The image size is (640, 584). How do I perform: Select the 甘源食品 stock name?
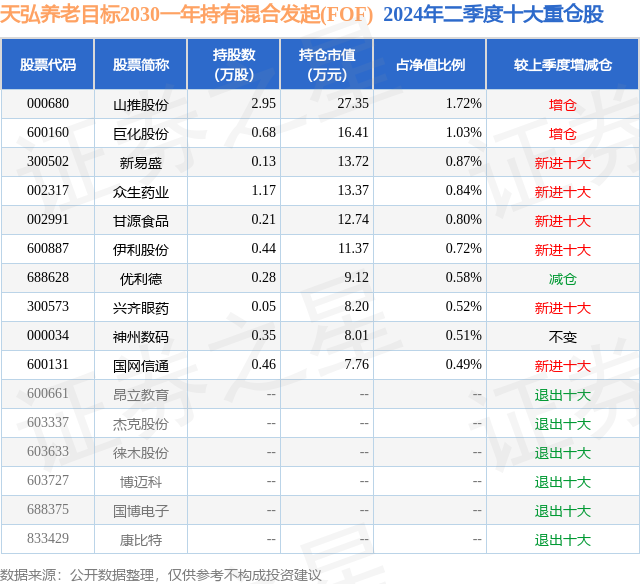[141, 221]
